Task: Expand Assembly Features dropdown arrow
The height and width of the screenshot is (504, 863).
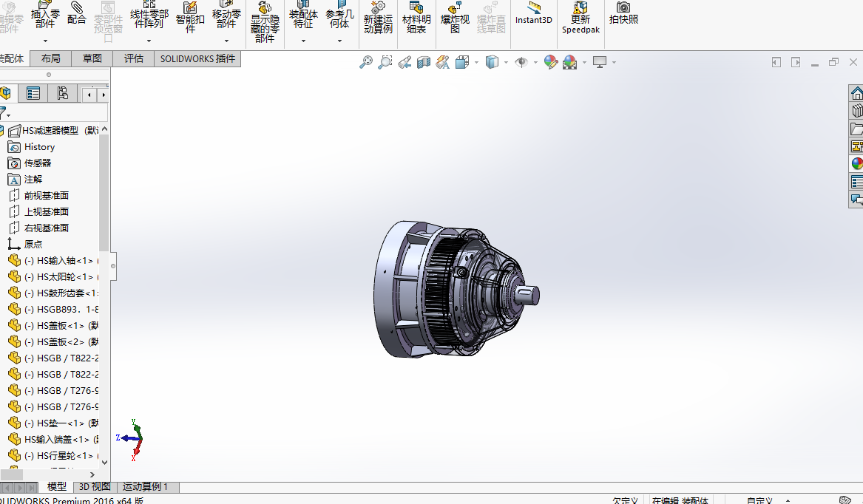Action: [x=303, y=41]
